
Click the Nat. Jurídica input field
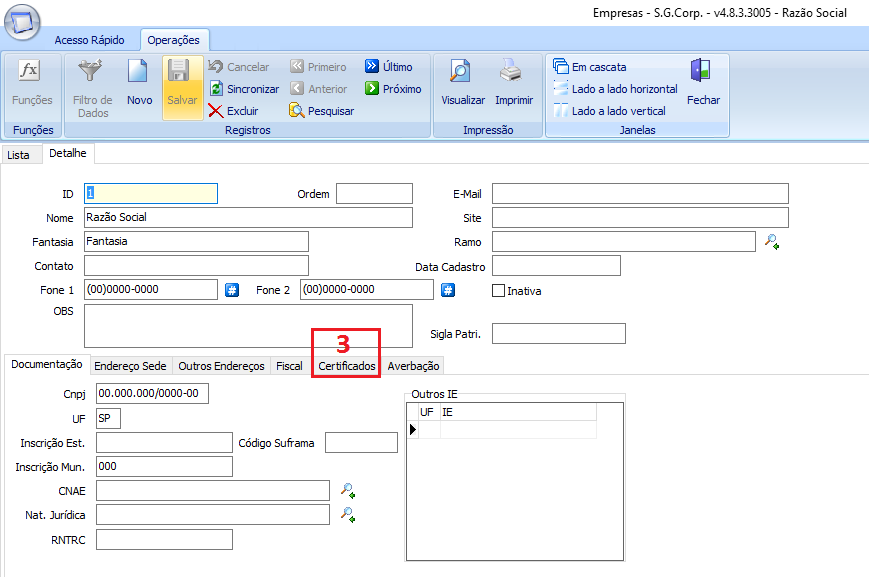coord(213,514)
